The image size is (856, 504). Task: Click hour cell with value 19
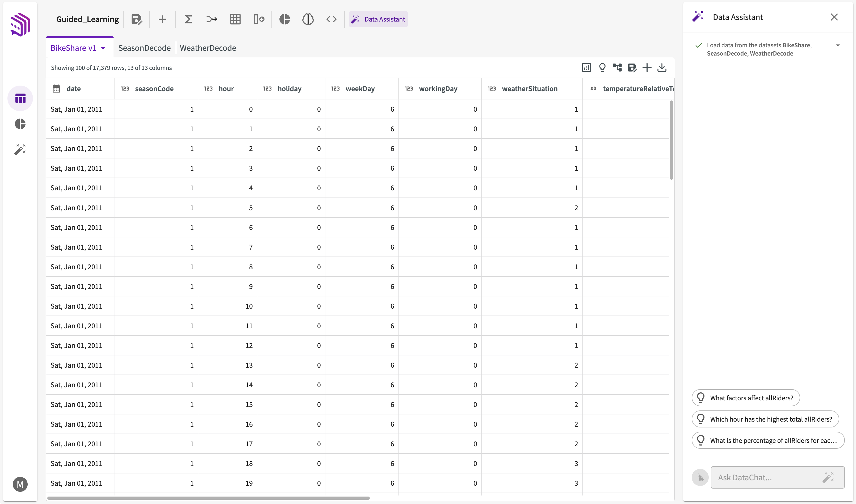tap(228, 483)
